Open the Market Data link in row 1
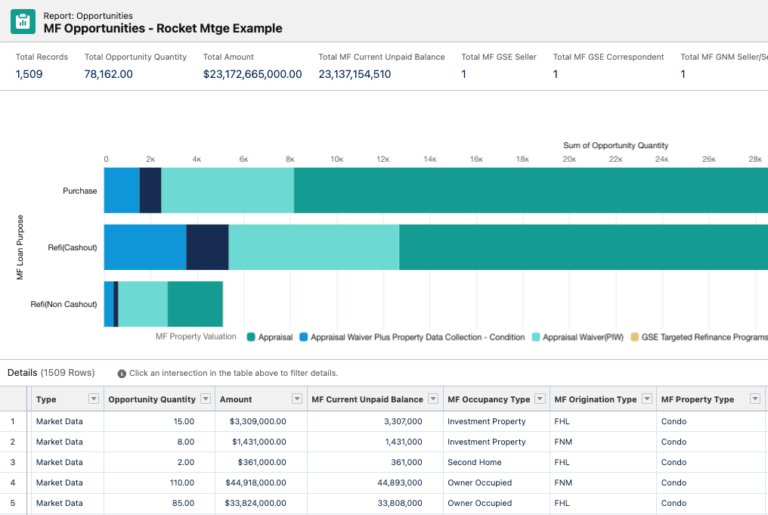768x515 pixels. coord(59,421)
